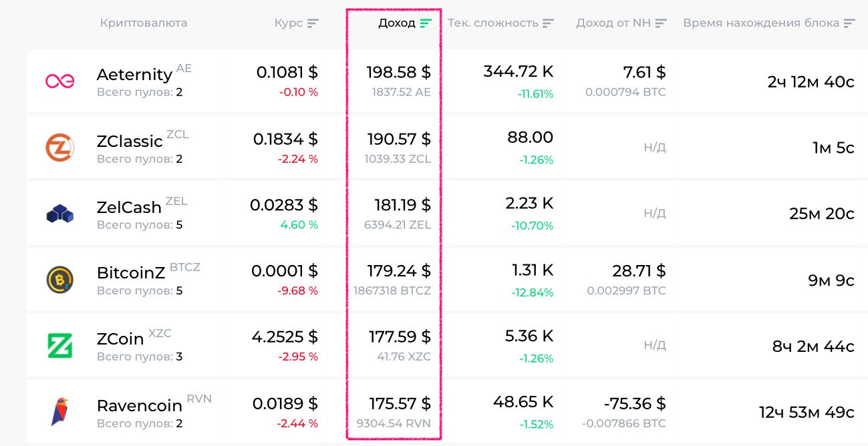
Task: Click the 12ч 53м 49с block time
Action: pos(807,413)
